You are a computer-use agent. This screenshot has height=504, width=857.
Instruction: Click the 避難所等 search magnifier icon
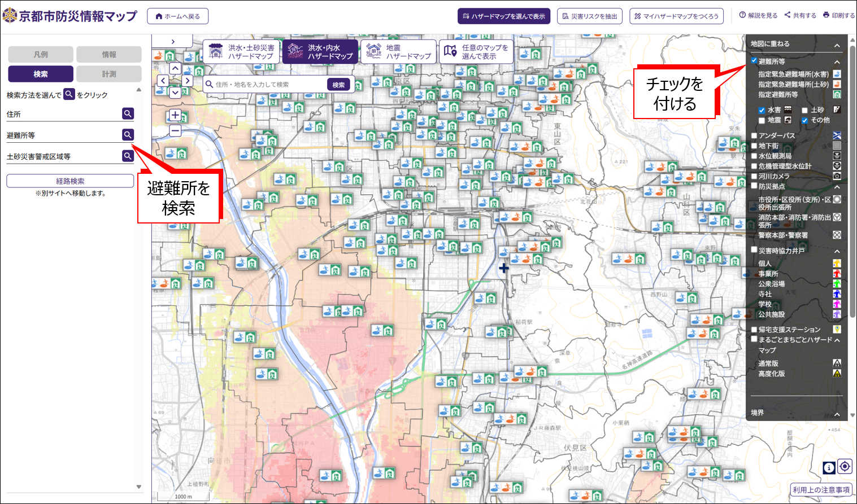click(x=128, y=134)
